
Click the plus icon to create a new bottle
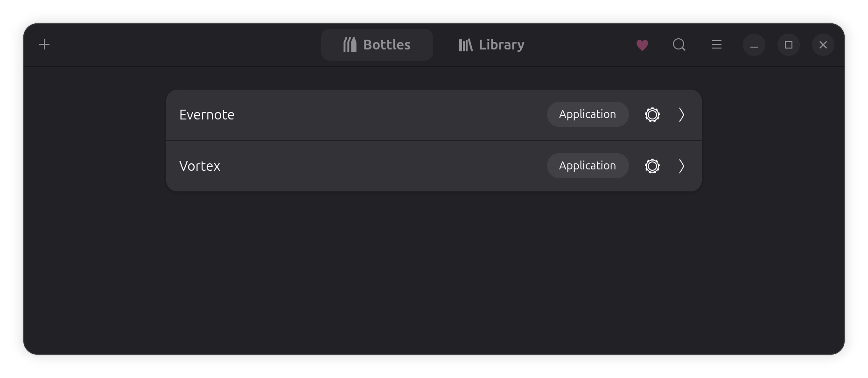(x=44, y=45)
